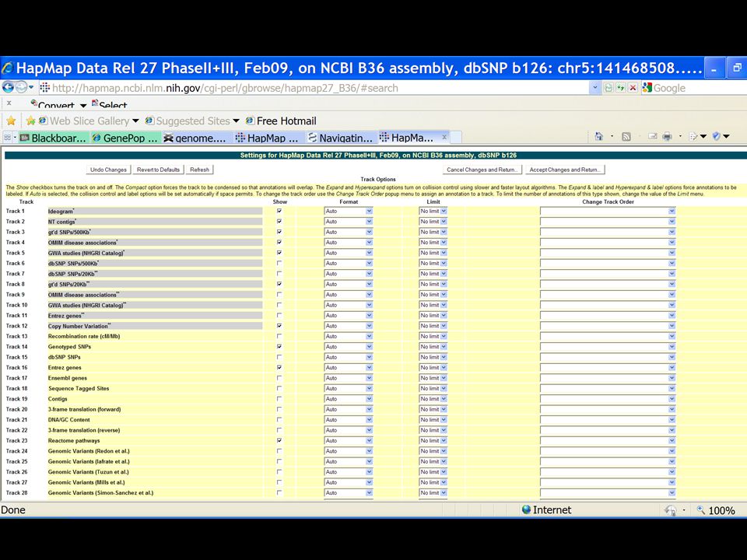Click the Read Mail toolbar icon
Viewport: 747px width, 560px height.
click(x=652, y=137)
